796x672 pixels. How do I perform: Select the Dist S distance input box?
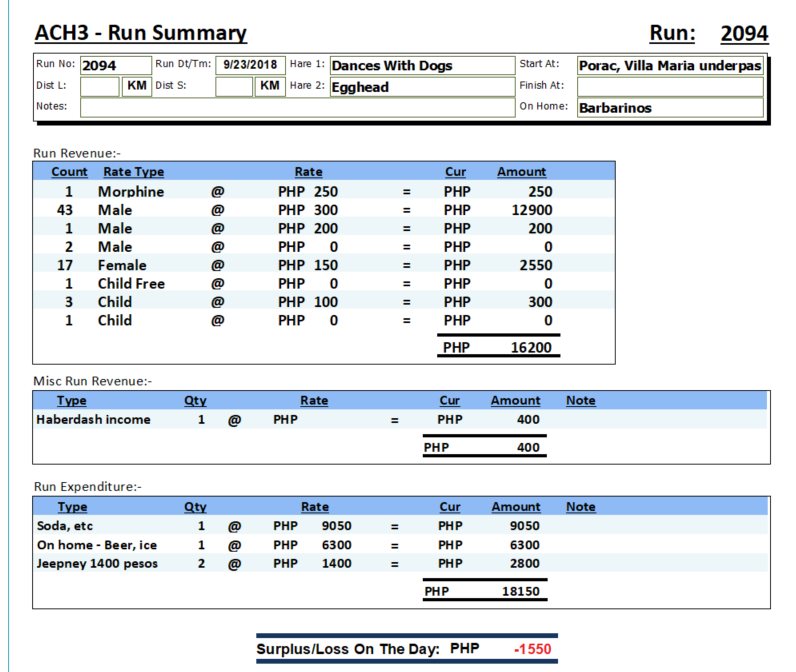point(235,86)
